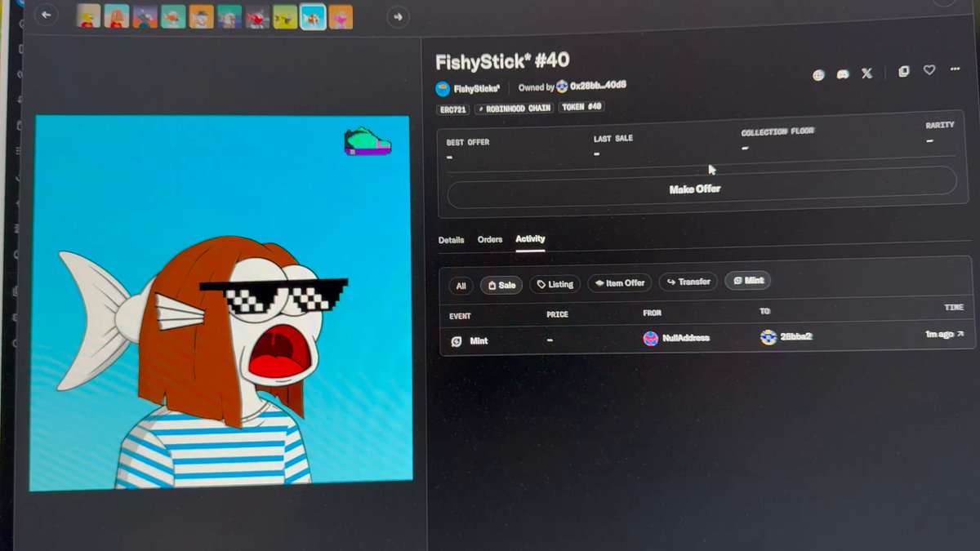Open the three-dot more options menu
980x551 pixels.
(x=955, y=69)
